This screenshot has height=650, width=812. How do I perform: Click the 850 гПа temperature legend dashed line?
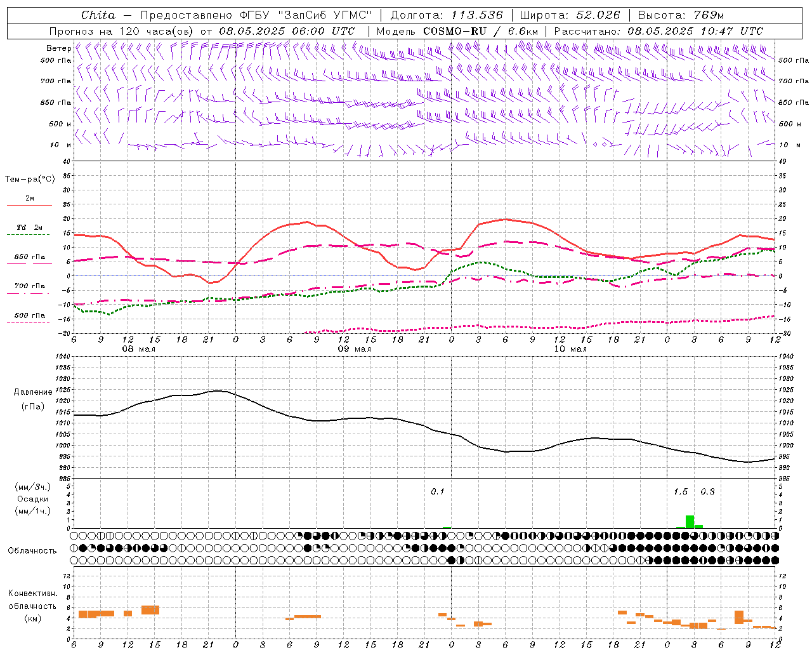[28, 264]
